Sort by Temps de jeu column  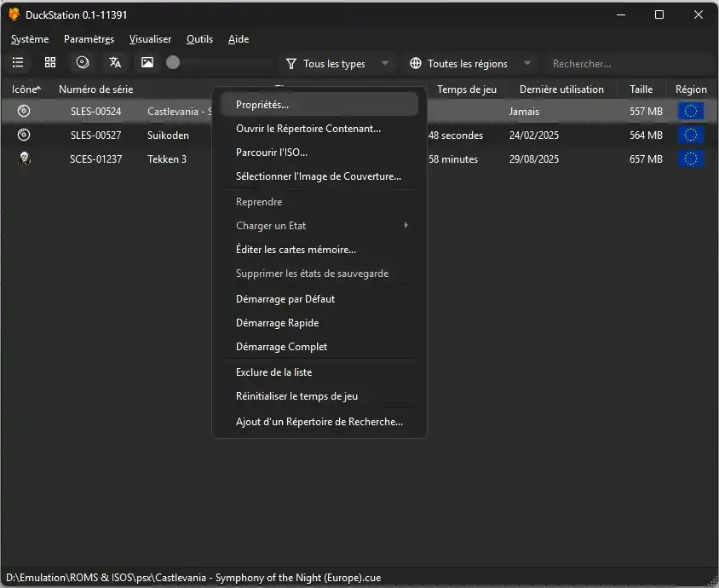click(467, 89)
